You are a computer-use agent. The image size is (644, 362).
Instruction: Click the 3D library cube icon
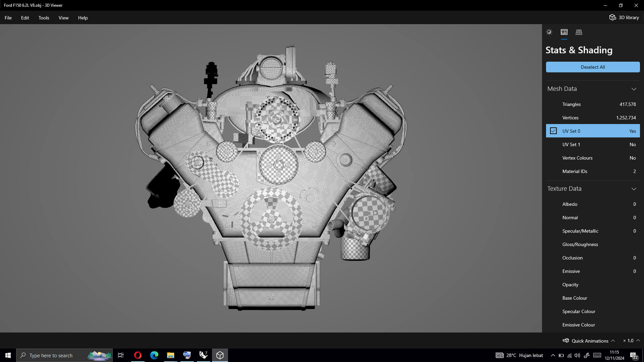[x=612, y=17]
